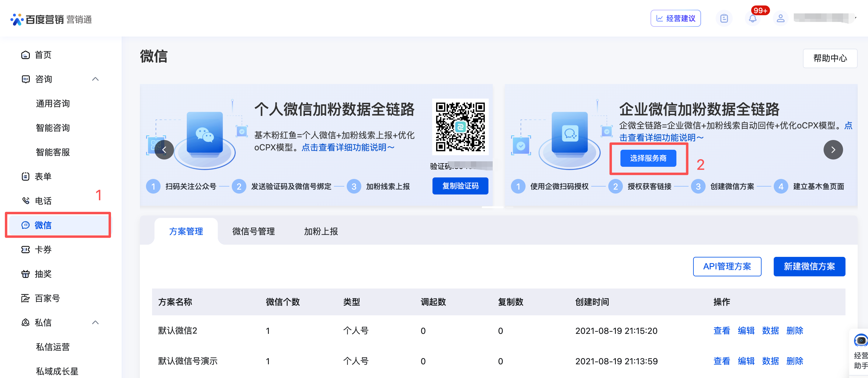Open 点击查看详细功能说明 link in enterprise WeChat banner
868x378 pixels.
point(661,138)
